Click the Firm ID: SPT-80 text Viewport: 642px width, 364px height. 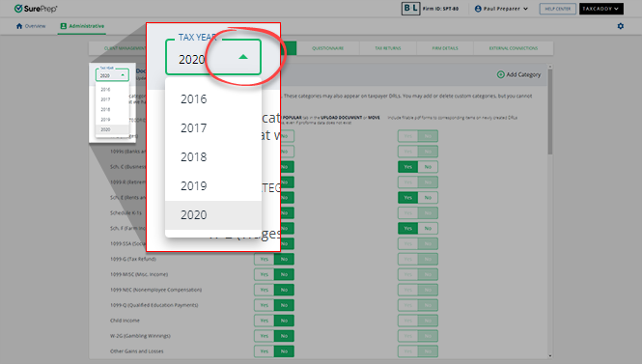point(440,9)
